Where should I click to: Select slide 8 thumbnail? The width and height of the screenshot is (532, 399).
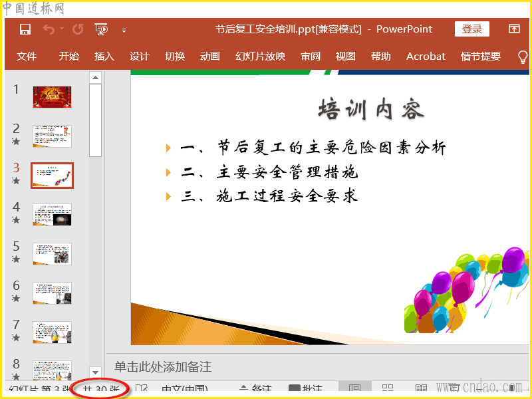click(52, 370)
